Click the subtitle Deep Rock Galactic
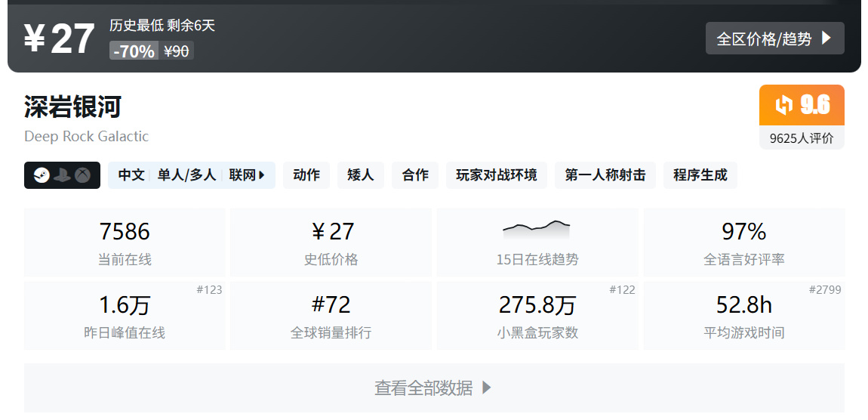The height and width of the screenshot is (420, 868). click(x=86, y=136)
